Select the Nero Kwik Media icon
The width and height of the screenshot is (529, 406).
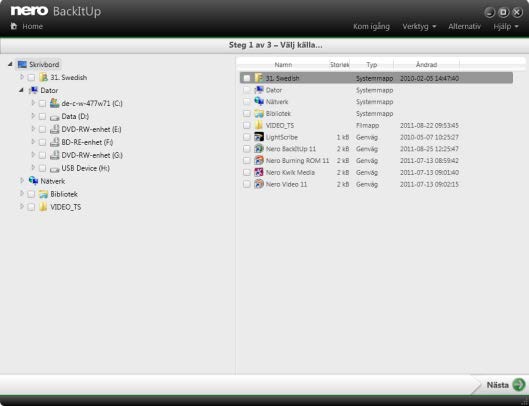click(259, 172)
